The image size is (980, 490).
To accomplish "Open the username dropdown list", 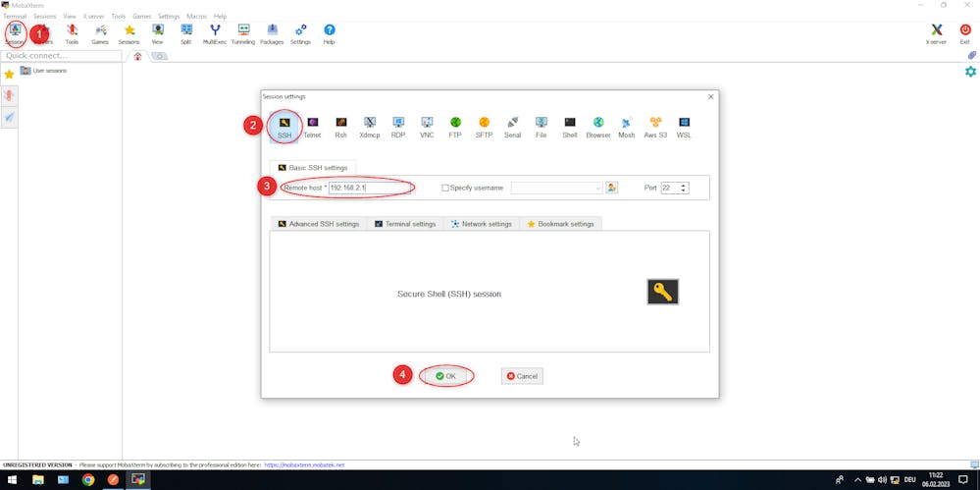I will click(597, 188).
